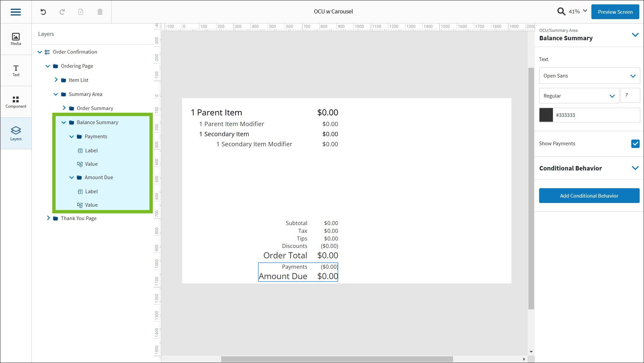Screen dimensions: 644x363
Task: Open the Media panel
Action: pyautogui.click(x=16, y=39)
